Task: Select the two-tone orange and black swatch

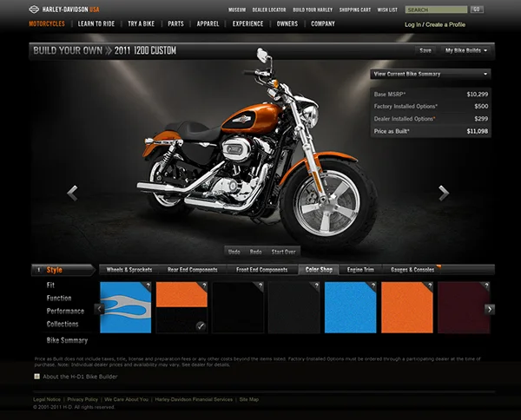Action: 181,307
